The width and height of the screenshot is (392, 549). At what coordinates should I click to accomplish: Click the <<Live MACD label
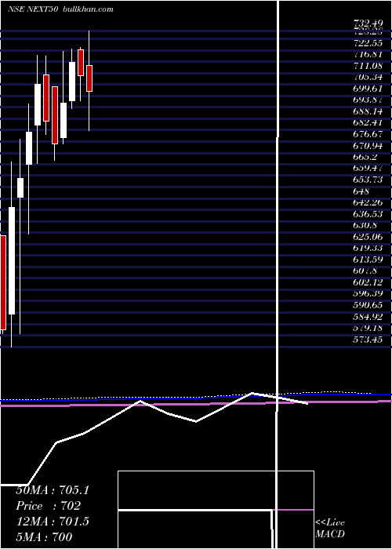click(x=330, y=529)
